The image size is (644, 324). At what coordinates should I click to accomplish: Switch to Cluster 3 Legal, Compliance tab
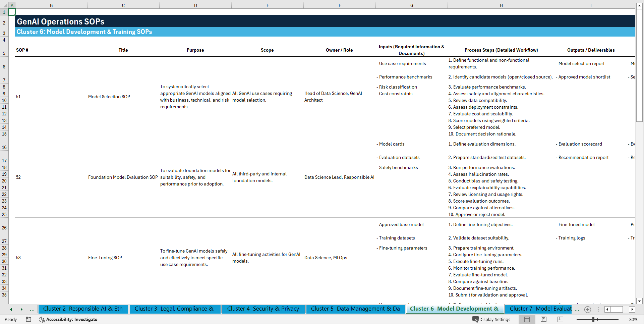(x=175, y=309)
